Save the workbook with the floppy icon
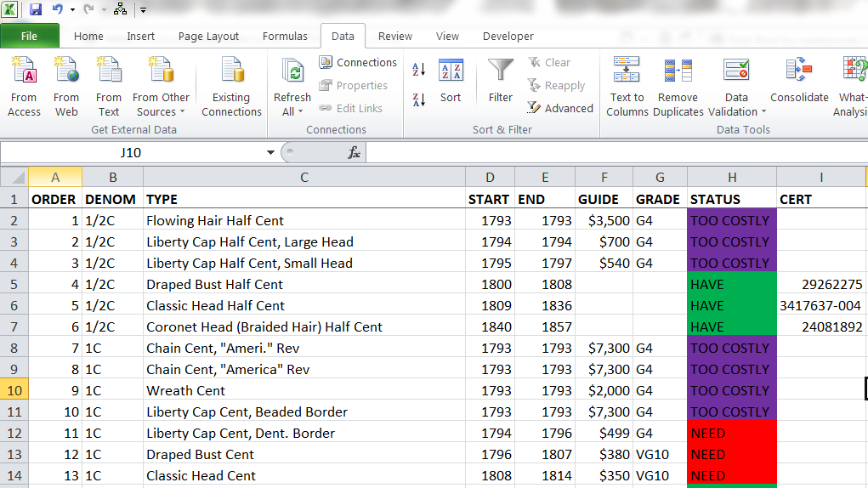Screen dimensions: 868x488 coord(36,9)
